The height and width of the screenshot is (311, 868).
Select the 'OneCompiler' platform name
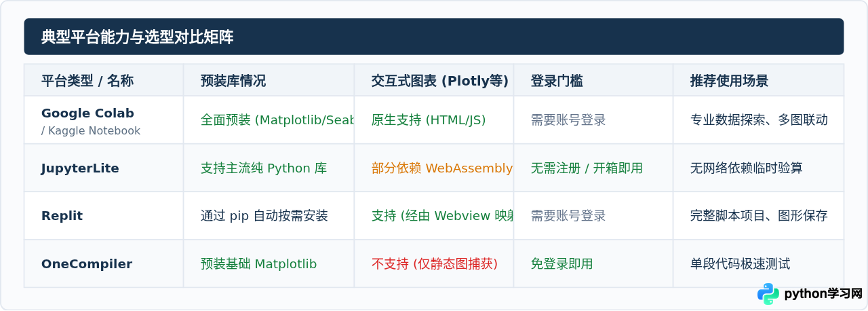(x=87, y=264)
